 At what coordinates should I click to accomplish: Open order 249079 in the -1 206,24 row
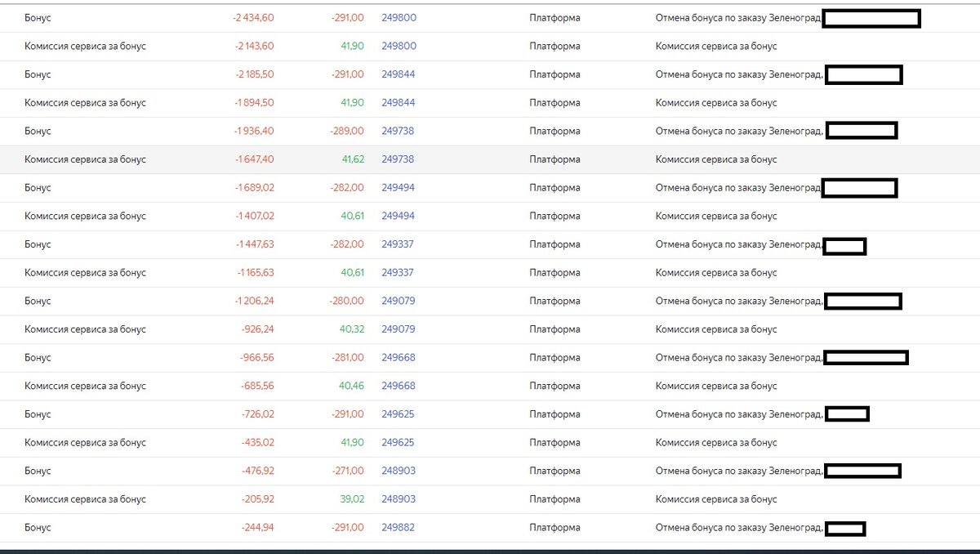[x=398, y=301]
